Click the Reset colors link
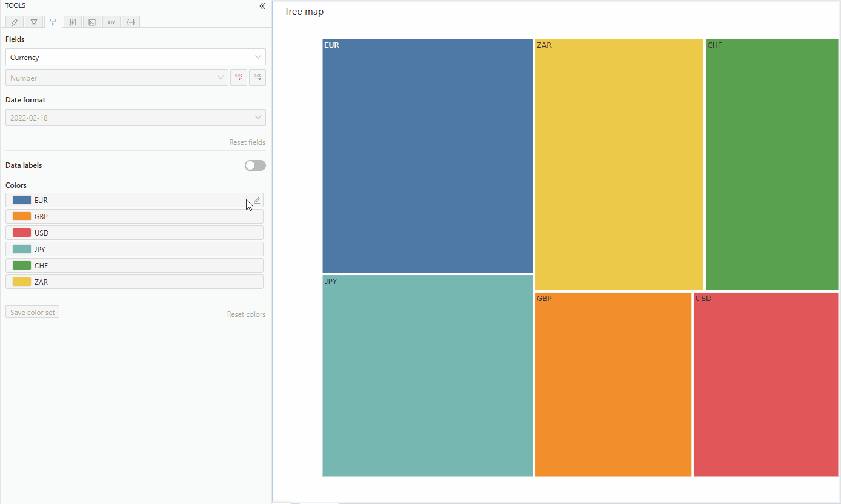Viewport: 841px width, 504px height. (x=246, y=314)
